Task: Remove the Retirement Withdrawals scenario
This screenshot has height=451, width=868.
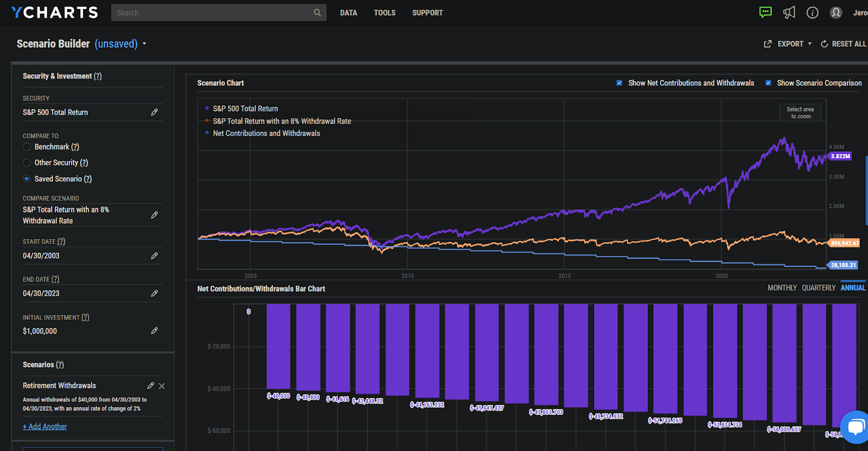Action: click(x=162, y=386)
